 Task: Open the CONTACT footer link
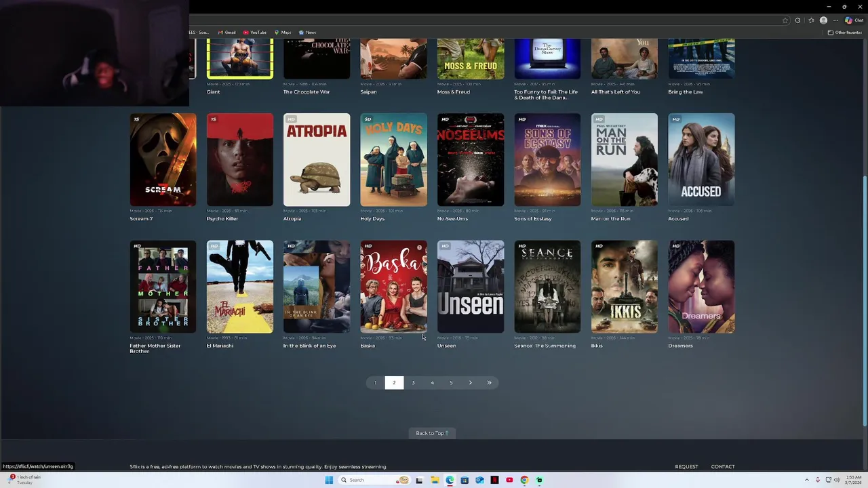pyautogui.click(x=723, y=466)
